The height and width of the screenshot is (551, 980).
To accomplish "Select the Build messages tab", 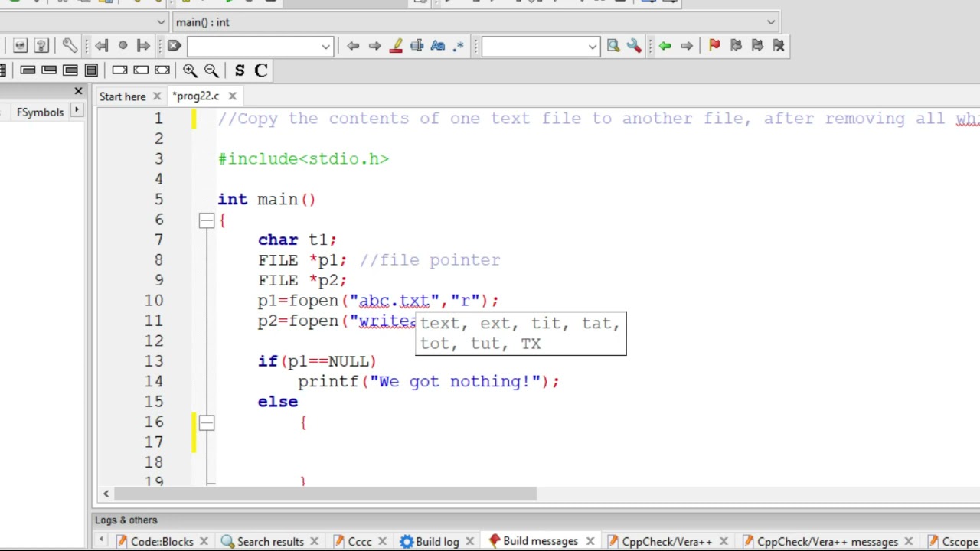I will pyautogui.click(x=540, y=541).
